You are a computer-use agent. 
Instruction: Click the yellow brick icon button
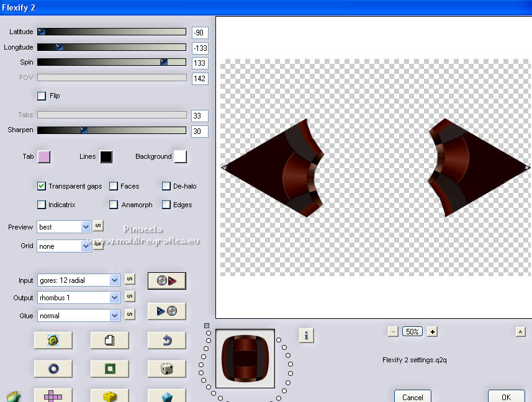pos(110,395)
